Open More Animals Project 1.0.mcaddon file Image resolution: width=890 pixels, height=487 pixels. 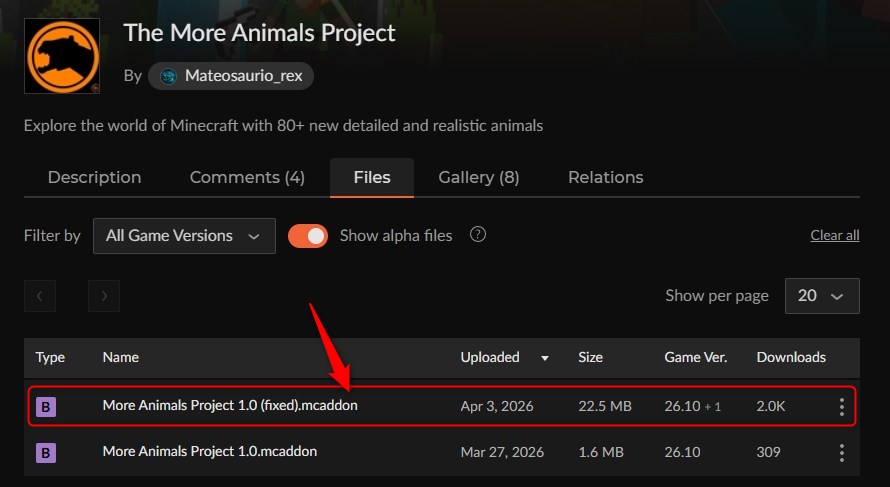coord(209,451)
